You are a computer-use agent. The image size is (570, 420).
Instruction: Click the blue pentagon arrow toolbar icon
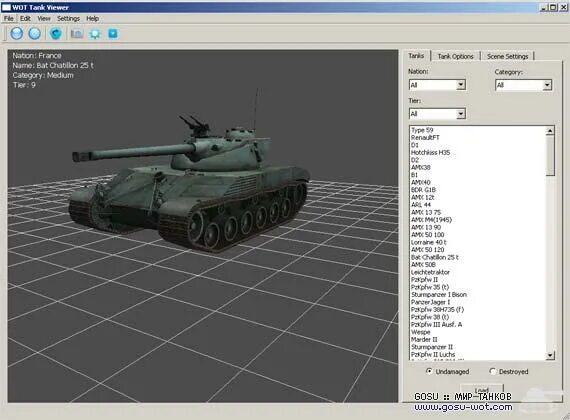coord(56,33)
